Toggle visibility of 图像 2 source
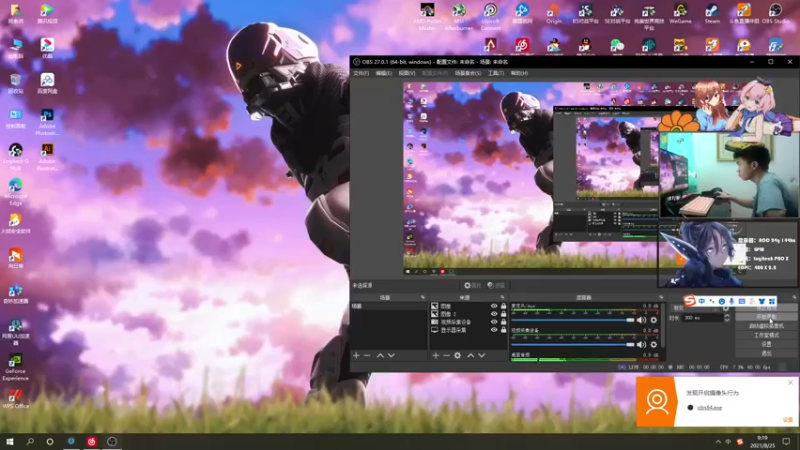 [x=493, y=314]
